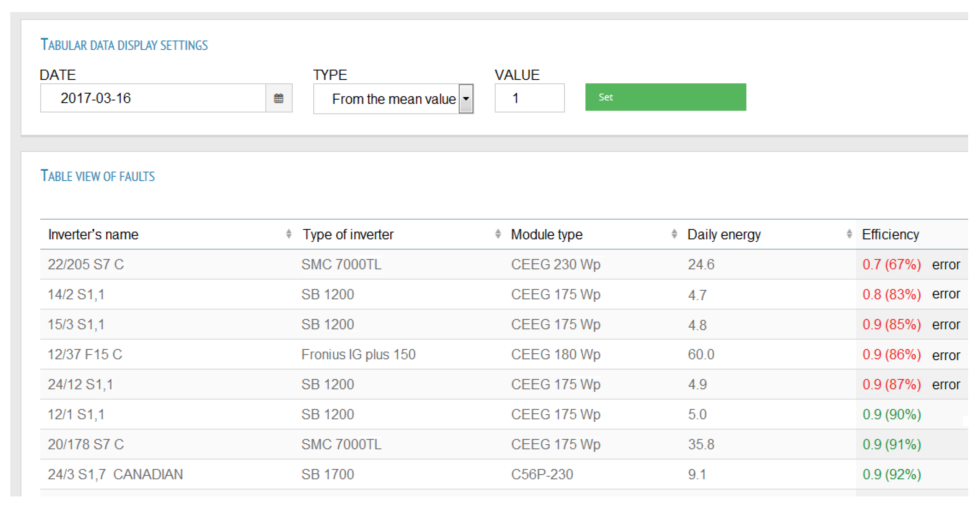The width and height of the screenshot is (980, 511).
Task: Select the 12/37 F15 C inverter row
Action: [85, 354]
